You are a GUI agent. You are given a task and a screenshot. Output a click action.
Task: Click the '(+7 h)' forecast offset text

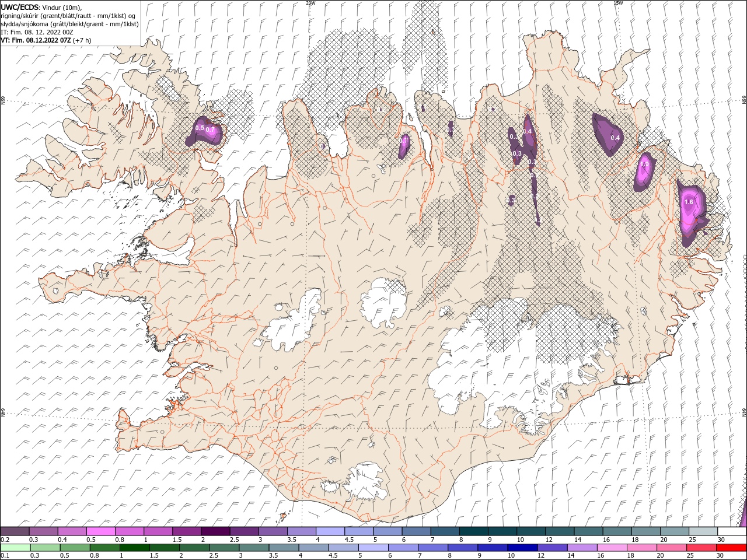[82, 40]
